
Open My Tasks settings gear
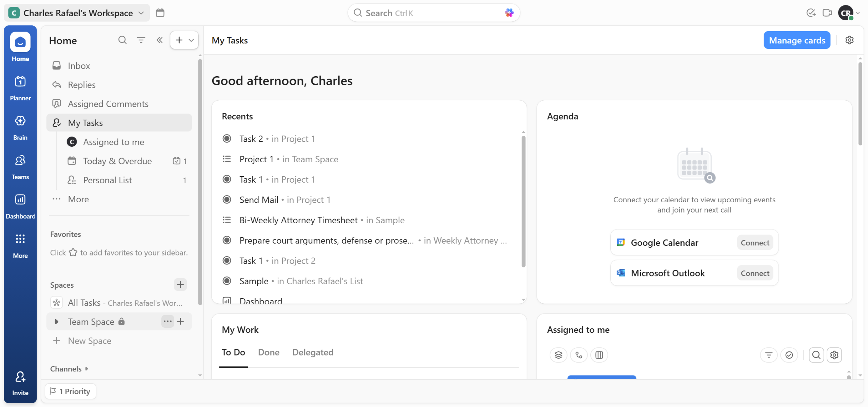point(849,40)
